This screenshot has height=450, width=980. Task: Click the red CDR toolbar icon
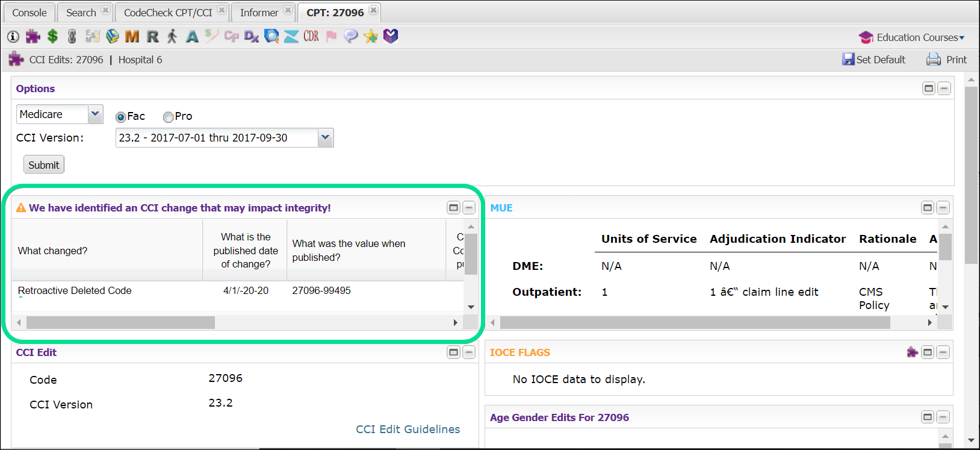click(311, 37)
